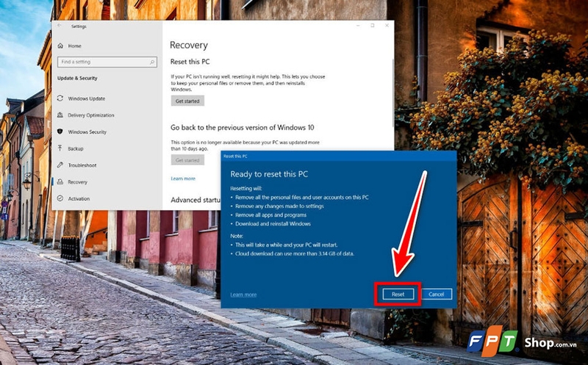
Task: Select Windows Security in sidebar
Action: 87,132
